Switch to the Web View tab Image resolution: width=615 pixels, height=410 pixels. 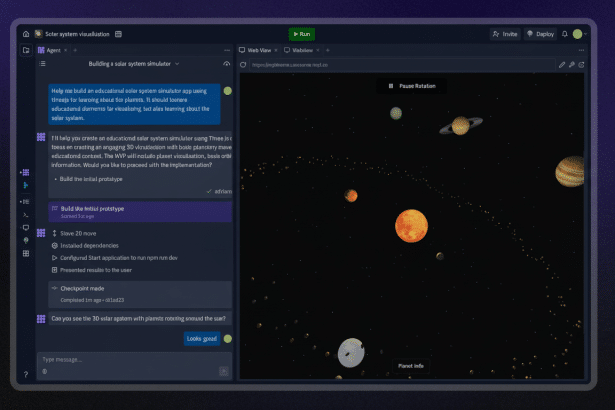pyautogui.click(x=255, y=50)
